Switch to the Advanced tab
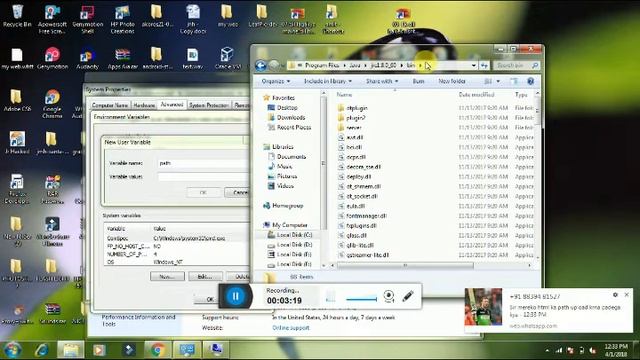This screenshot has width=640, height=360. click(172, 104)
